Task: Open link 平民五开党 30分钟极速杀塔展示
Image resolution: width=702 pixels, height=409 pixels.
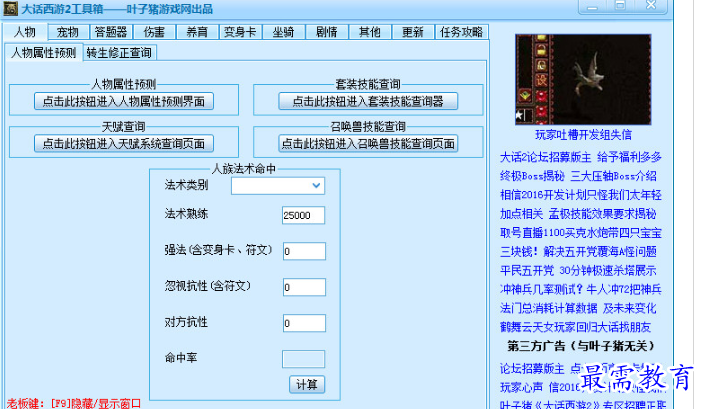Action: (578, 270)
